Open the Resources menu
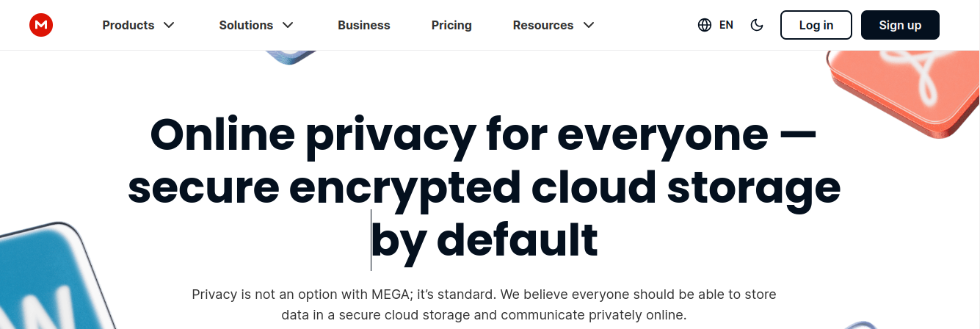The width and height of the screenshot is (980, 329). click(x=543, y=25)
